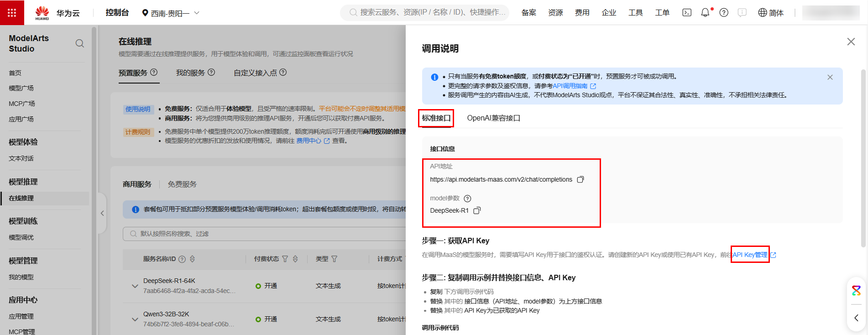868x335 pixels.
Task: Expand the Qwen3-32B-32K row
Action: (135, 319)
